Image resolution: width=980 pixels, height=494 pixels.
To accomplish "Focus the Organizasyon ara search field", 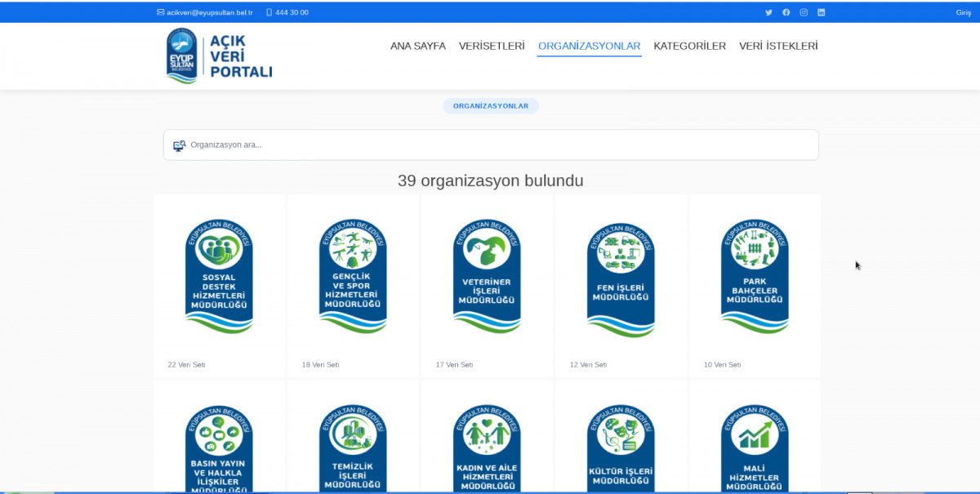I will pos(491,145).
